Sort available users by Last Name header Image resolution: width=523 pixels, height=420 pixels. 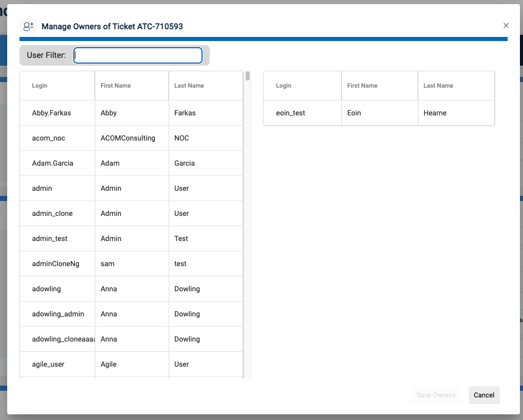coord(189,86)
